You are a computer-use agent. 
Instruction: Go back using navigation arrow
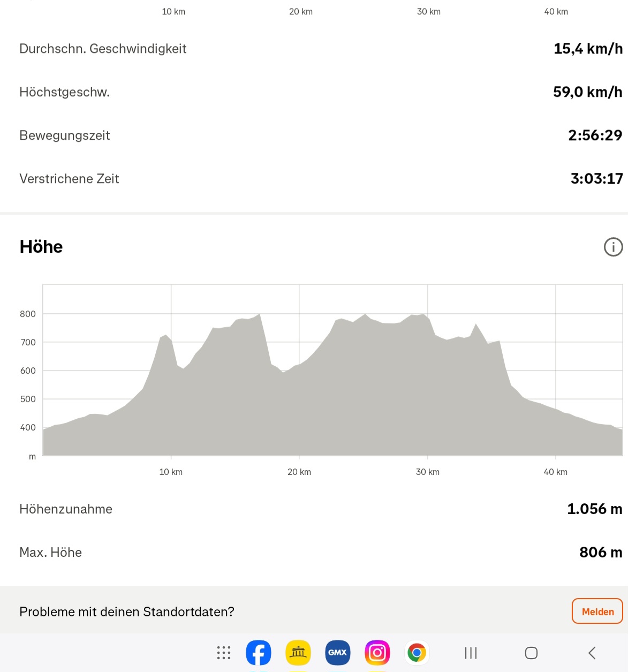(592, 653)
